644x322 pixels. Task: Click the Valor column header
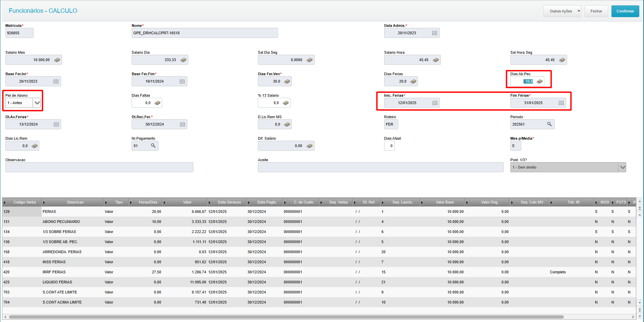coord(185,202)
